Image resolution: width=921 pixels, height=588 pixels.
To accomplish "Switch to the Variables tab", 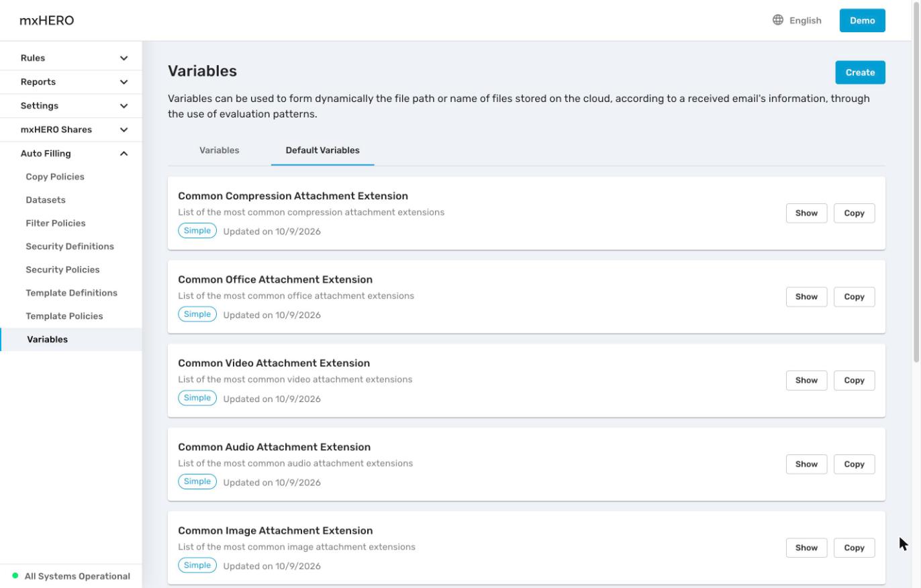I will [x=220, y=150].
